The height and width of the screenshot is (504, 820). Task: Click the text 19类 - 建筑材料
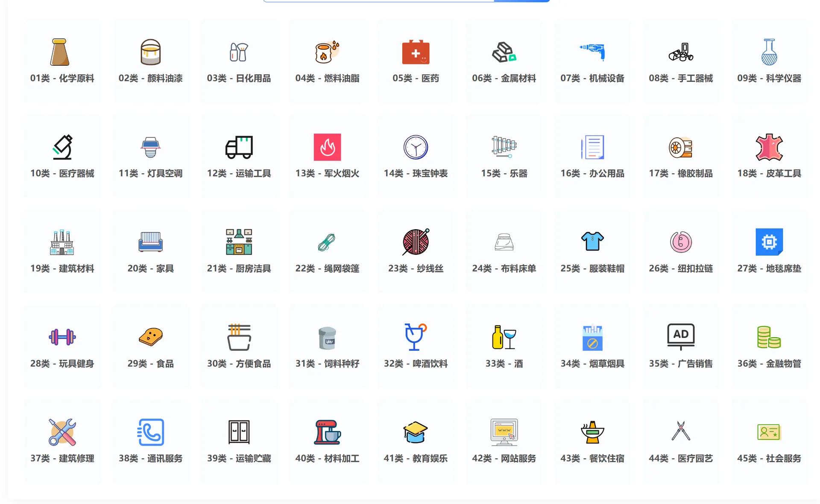[62, 268]
